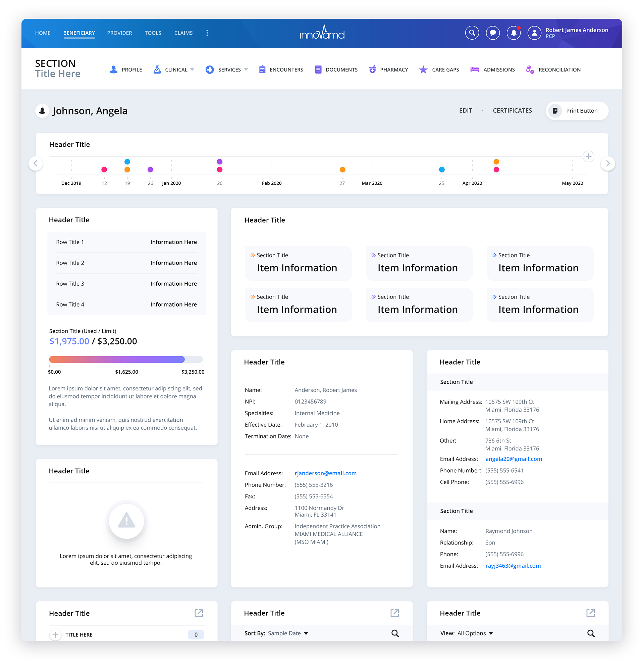Select the Admissions bed icon
Screen dimensions: 644x662
click(x=475, y=69)
